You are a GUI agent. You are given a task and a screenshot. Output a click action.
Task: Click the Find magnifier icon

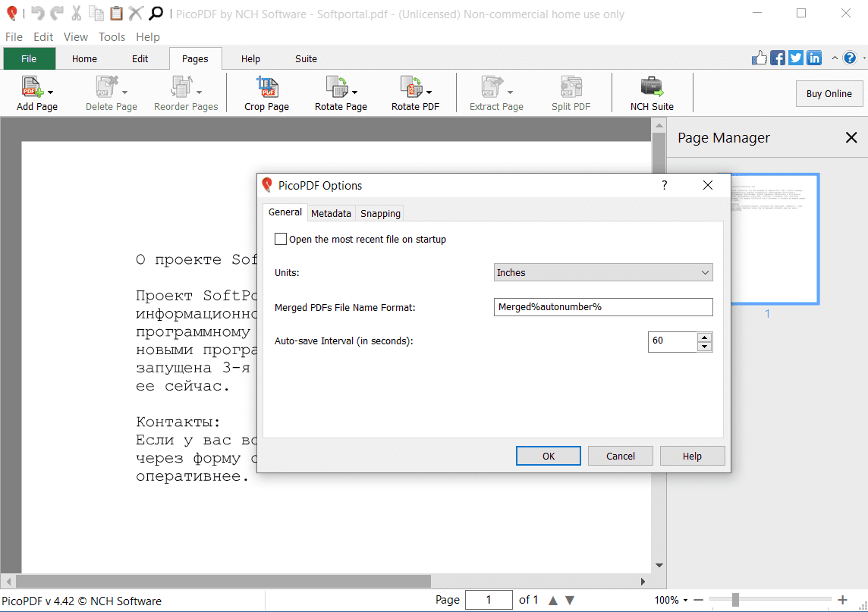point(156,13)
